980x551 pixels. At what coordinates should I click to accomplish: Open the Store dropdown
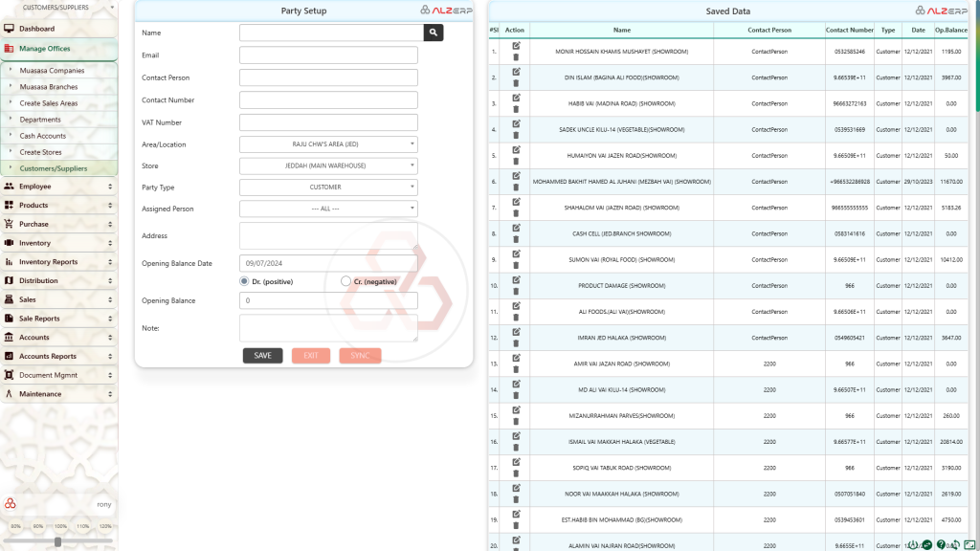328,165
